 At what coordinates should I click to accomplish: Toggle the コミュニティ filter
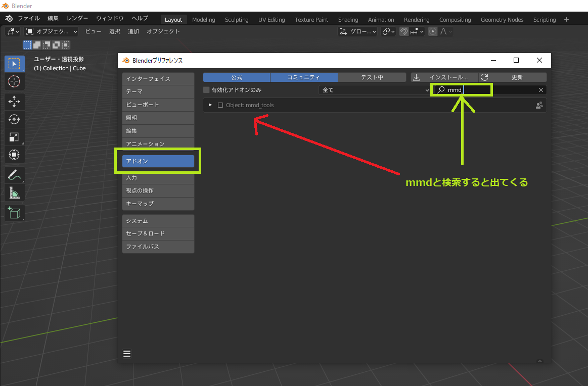304,77
